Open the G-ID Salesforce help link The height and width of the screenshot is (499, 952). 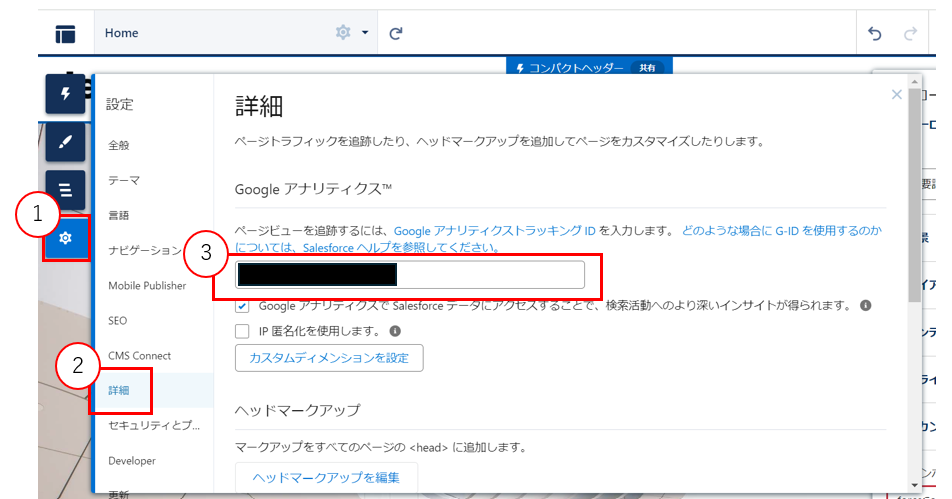[559, 239]
